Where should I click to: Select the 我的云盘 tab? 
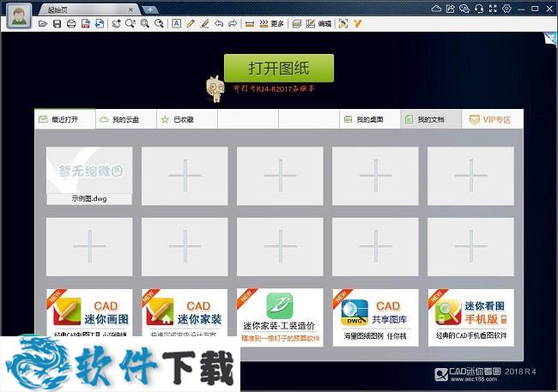pyautogui.click(x=126, y=119)
